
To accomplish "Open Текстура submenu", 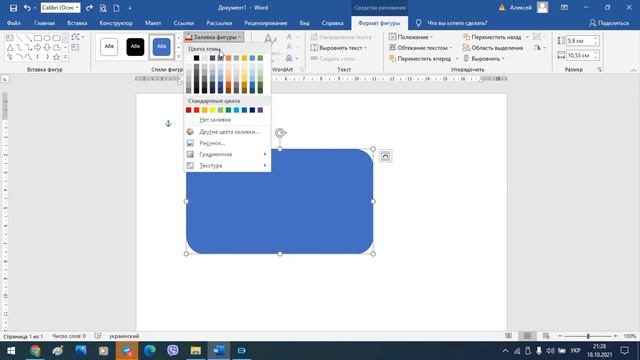I will tap(227, 166).
